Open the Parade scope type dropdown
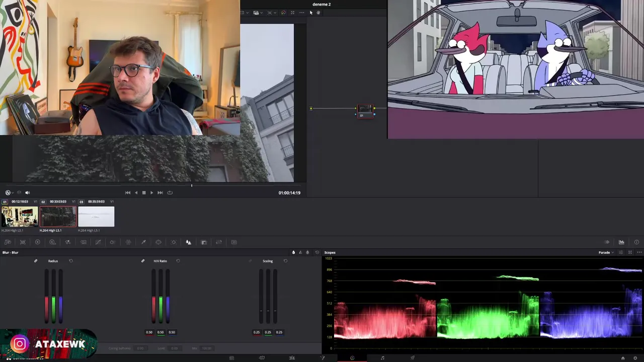 click(x=606, y=252)
